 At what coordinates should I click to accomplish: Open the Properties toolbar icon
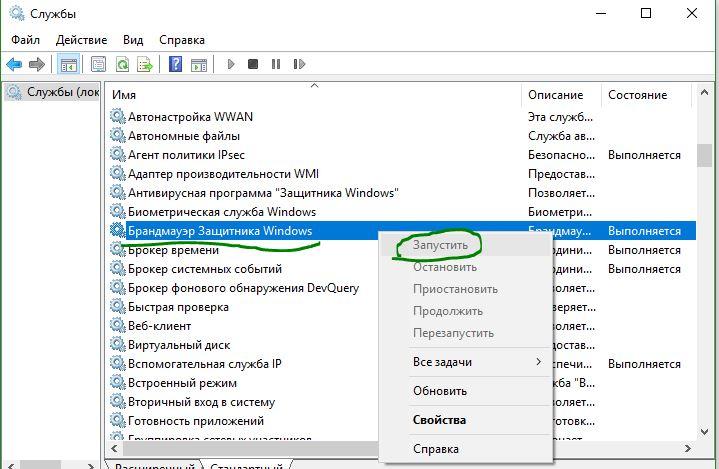click(98, 64)
